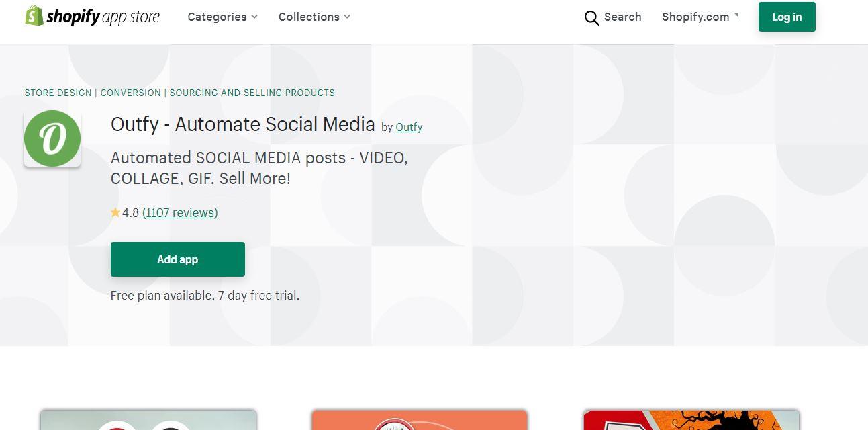Click the Log in button
This screenshot has width=868, height=430.
pyautogui.click(x=787, y=17)
